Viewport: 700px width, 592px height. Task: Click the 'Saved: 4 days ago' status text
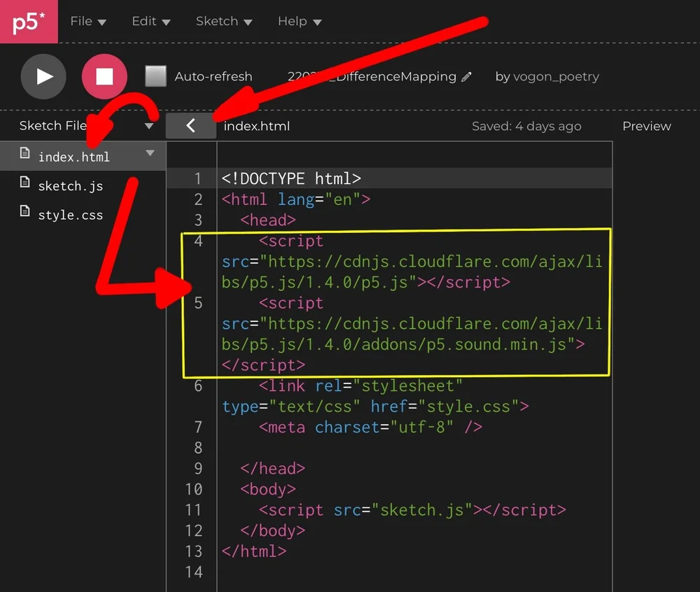click(527, 126)
